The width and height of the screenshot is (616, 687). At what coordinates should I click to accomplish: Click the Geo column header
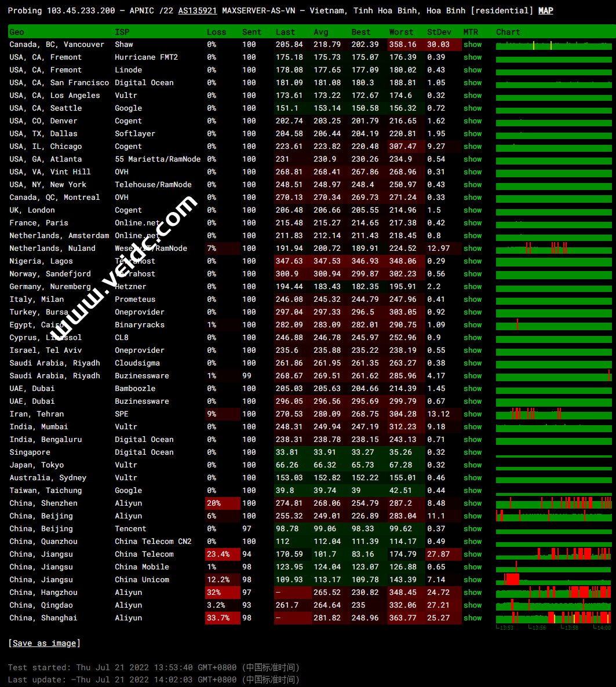[x=17, y=32]
